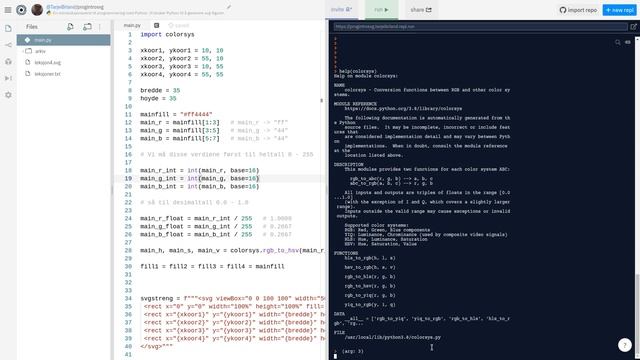Screen dimensions: 640x360
Task: Click line 34 svgstreng assignment
Action: tap(232, 299)
